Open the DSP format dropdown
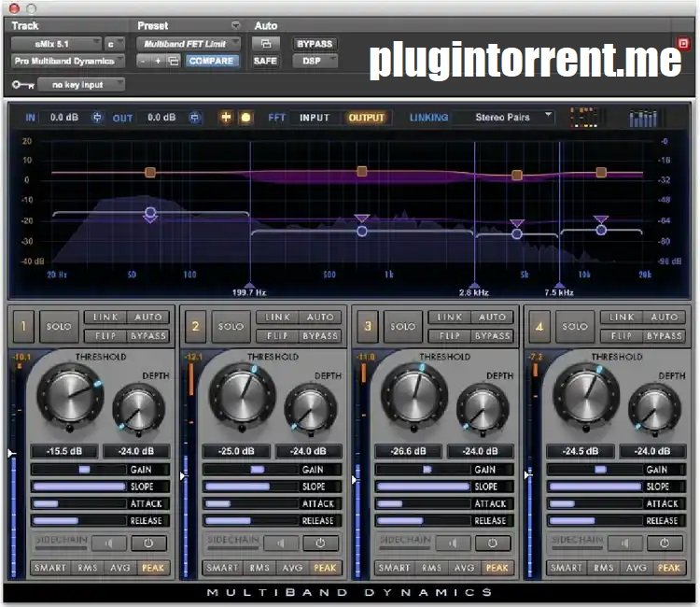 315,61
